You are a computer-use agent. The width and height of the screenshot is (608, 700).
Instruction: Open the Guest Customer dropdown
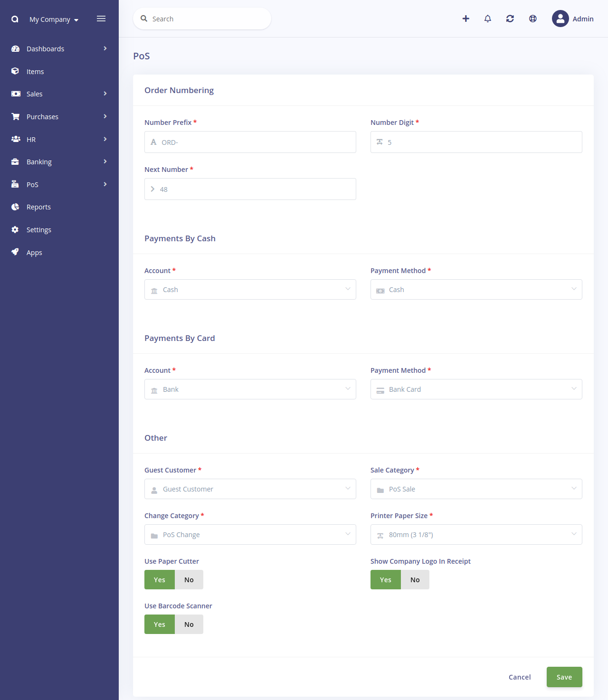pos(250,489)
